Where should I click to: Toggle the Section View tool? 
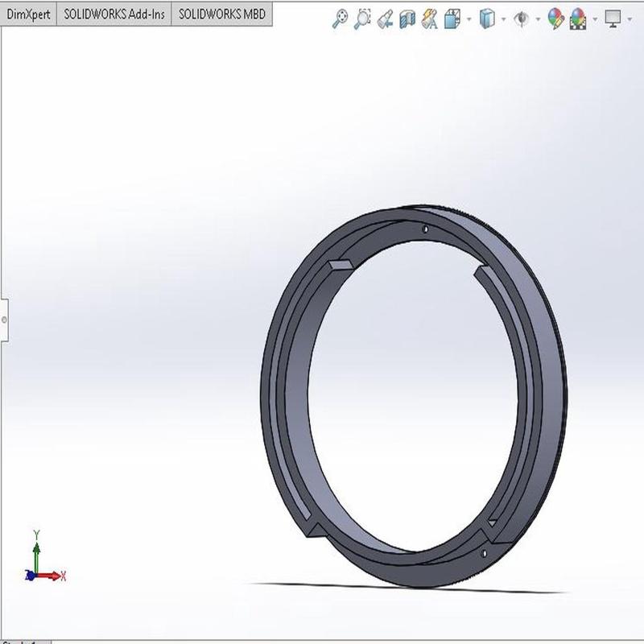pos(407,19)
